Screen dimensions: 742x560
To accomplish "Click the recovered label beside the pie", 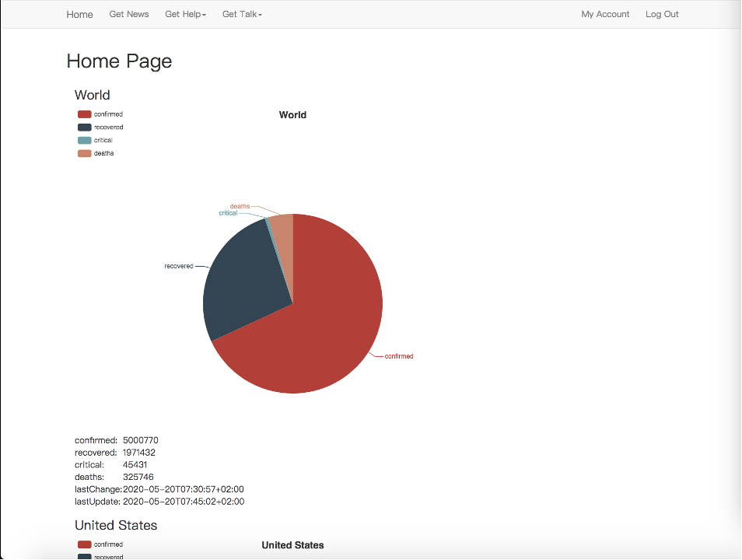I will (179, 266).
